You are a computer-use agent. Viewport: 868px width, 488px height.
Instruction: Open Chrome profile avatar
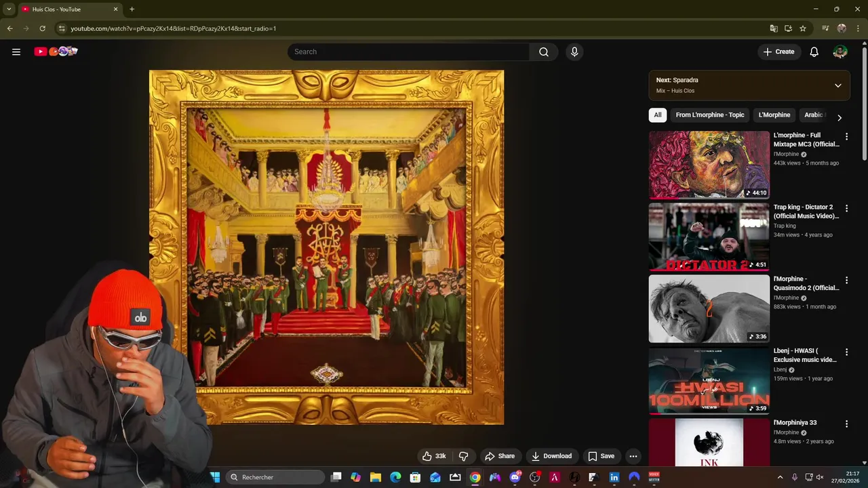(842, 28)
